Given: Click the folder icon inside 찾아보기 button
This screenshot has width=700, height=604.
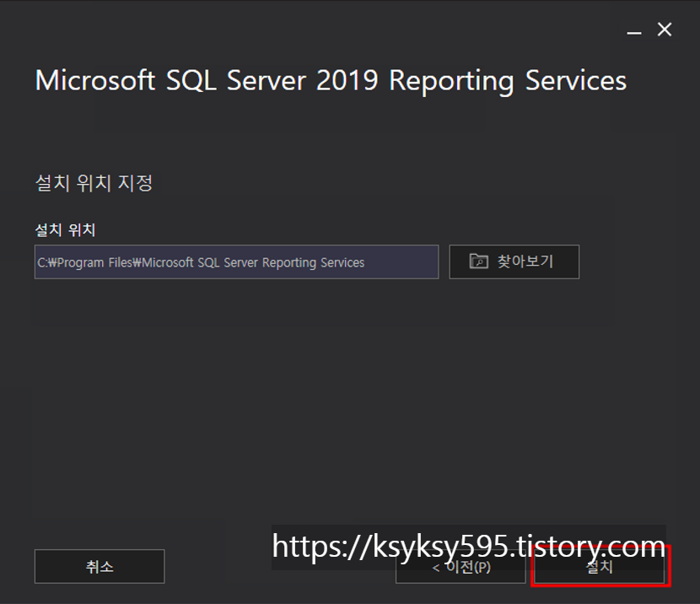Looking at the screenshot, I should [x=478, y=262].
